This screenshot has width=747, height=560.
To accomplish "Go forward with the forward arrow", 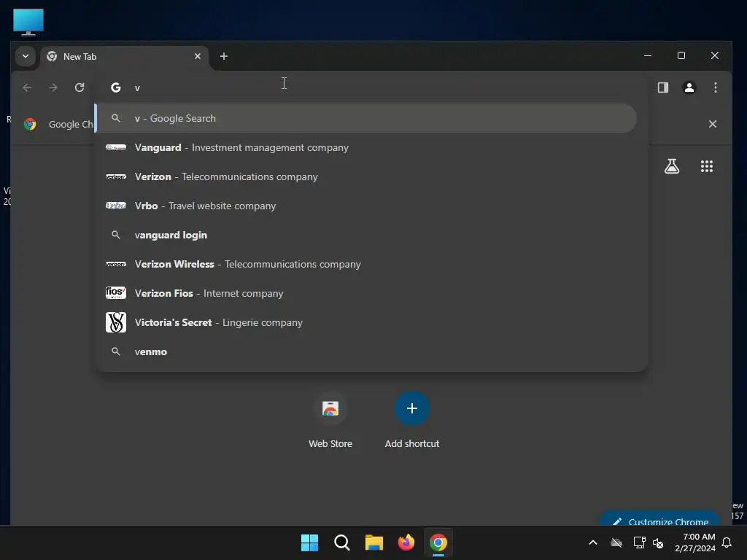I will [53, 87].
